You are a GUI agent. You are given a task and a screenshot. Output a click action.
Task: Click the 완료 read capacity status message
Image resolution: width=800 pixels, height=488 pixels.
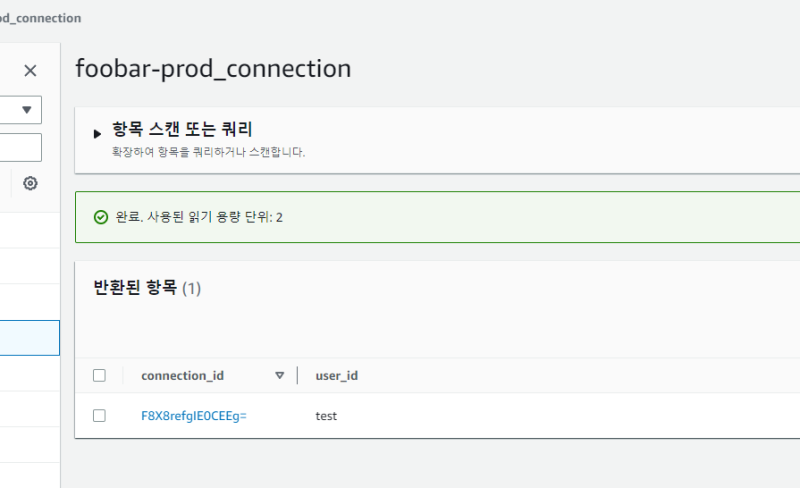[x=197, y=217]
